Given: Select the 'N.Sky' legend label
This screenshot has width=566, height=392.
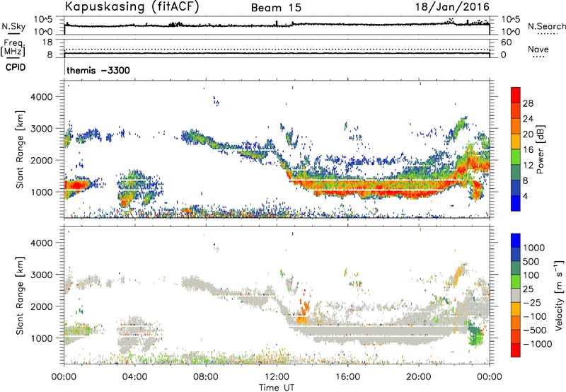Looking at the screenshot, I should [x=13, y=26].
